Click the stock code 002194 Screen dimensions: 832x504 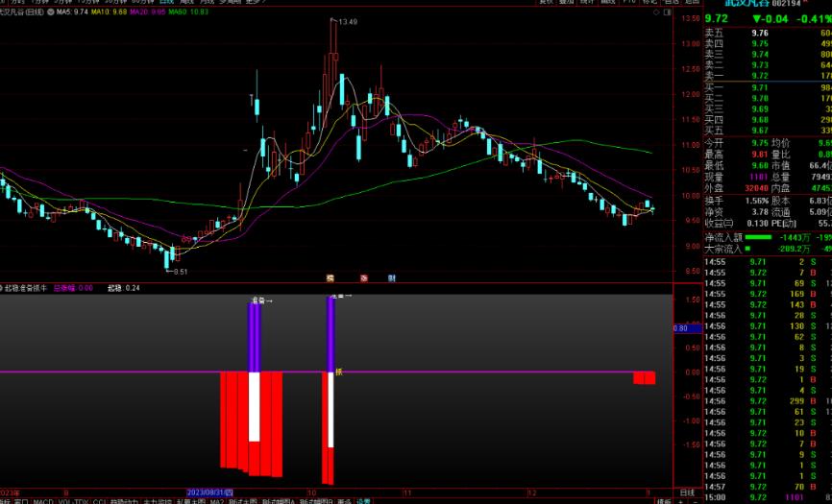point(787,3)
